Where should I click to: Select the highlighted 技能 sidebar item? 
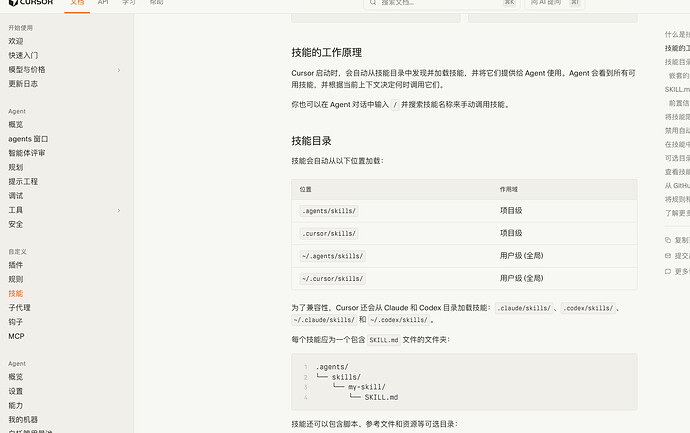tap(16, 294)
